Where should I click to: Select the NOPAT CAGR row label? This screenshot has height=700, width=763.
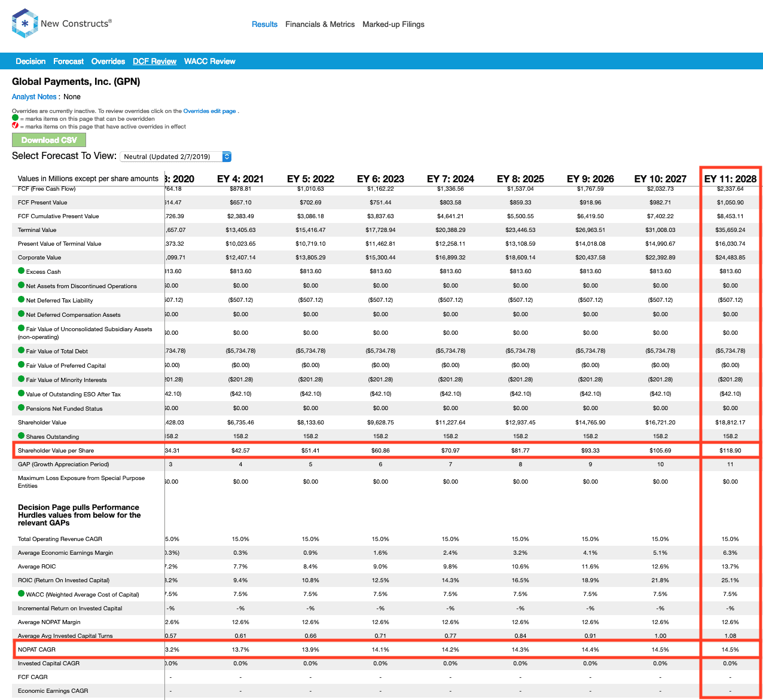[x=36, y=649]
